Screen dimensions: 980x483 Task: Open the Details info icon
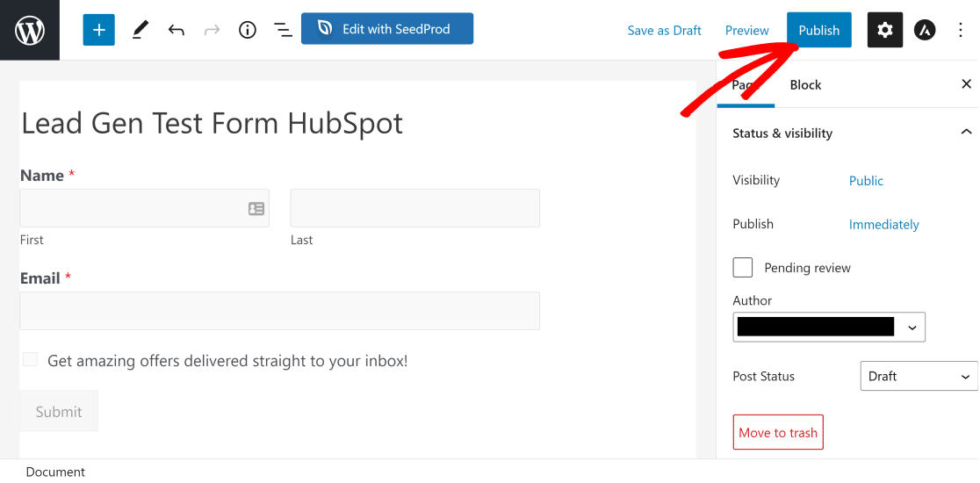click(249, 30)
